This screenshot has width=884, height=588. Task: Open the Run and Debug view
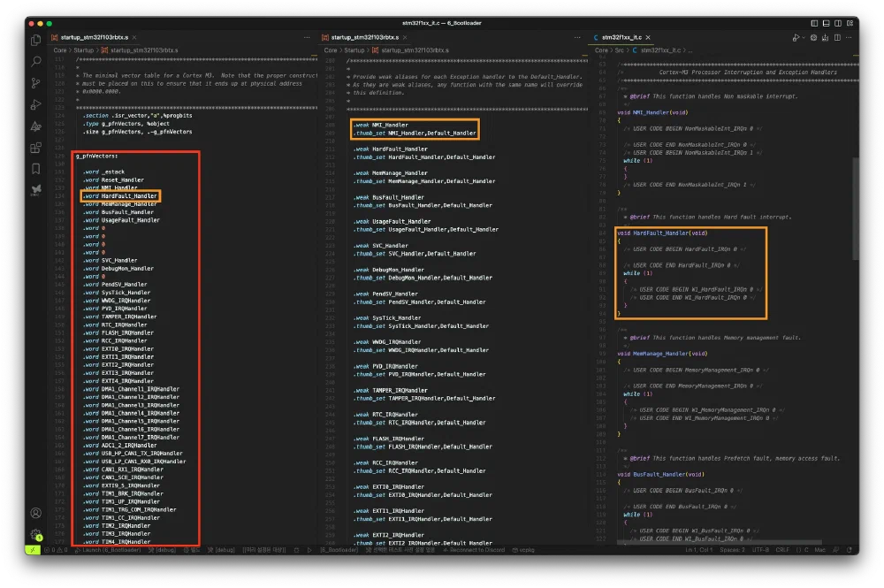[36, 105]
